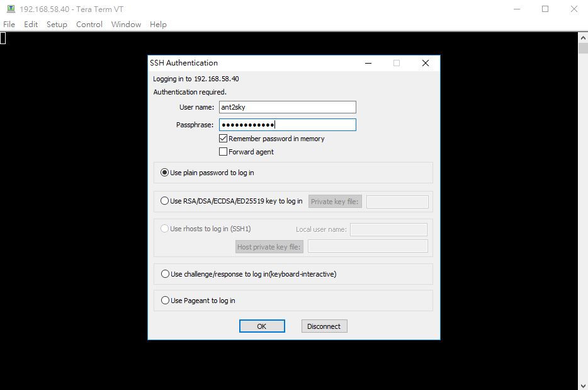Click the 'Authentication required.' text
Image resolution: width=588 pixels, height=390 pixels.
(189, 92)
